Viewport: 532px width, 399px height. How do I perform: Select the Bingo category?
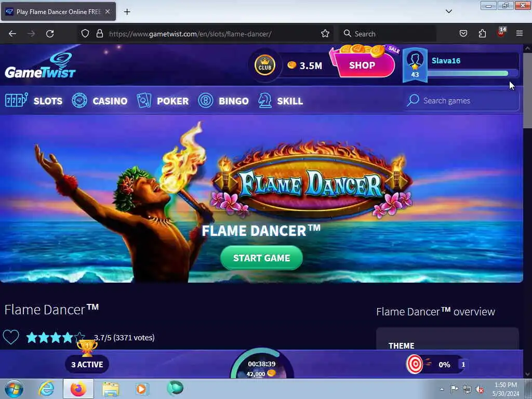tap(234, 101)
